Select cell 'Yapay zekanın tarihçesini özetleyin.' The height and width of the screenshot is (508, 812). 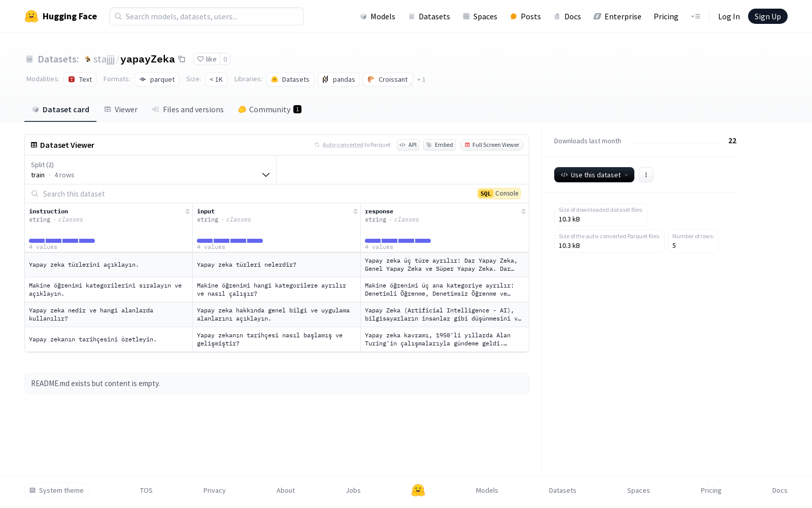tap(109, 339)
